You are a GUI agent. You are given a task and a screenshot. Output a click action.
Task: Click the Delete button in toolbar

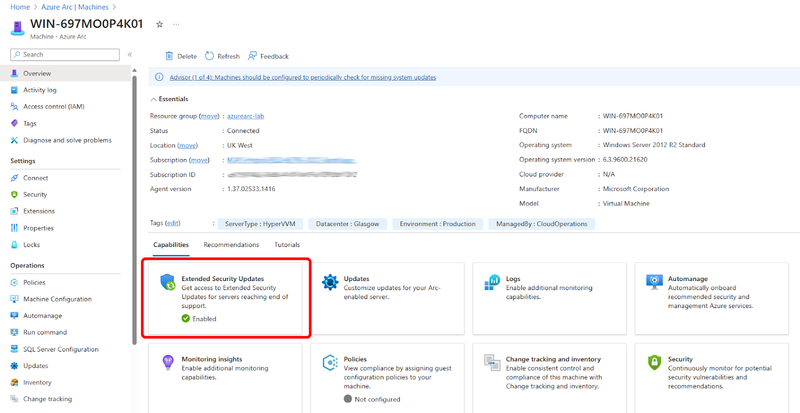pyautogui.click(x=181, y=57)
